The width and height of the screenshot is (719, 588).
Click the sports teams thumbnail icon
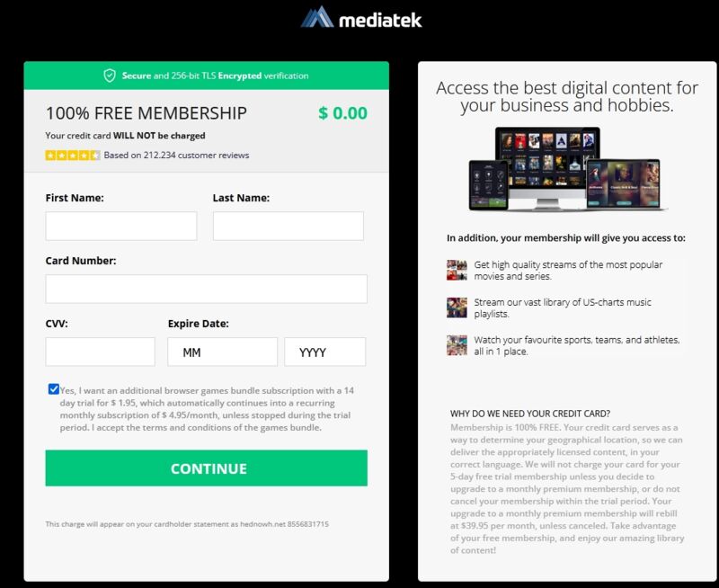tap(457, 345)
